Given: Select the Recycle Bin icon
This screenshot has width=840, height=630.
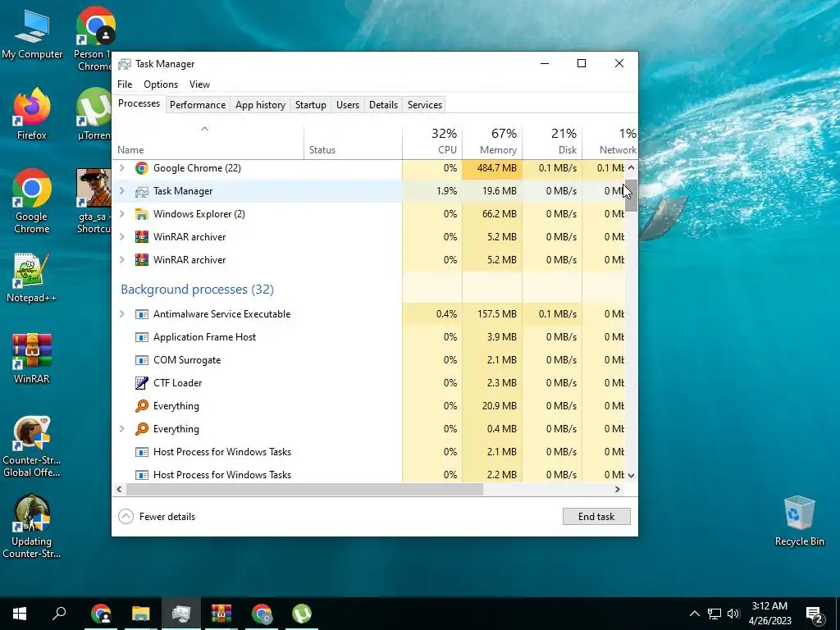Looking at the screenshot, I should 799,521.
